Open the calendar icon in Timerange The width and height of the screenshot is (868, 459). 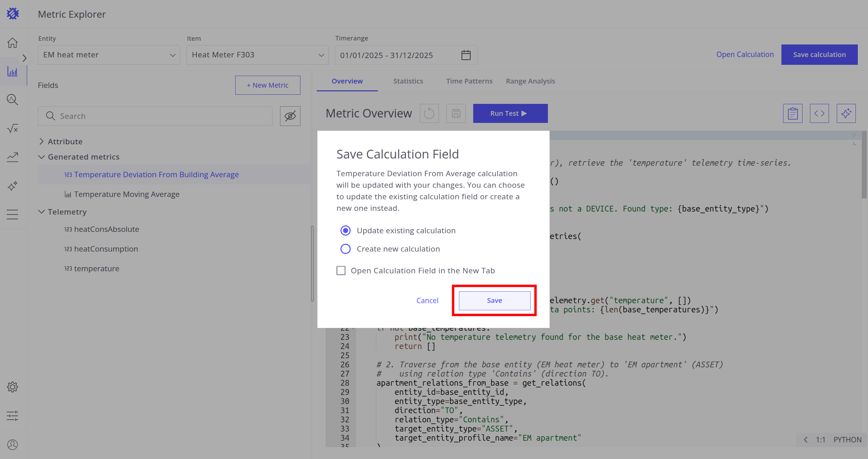click(466, 55)
